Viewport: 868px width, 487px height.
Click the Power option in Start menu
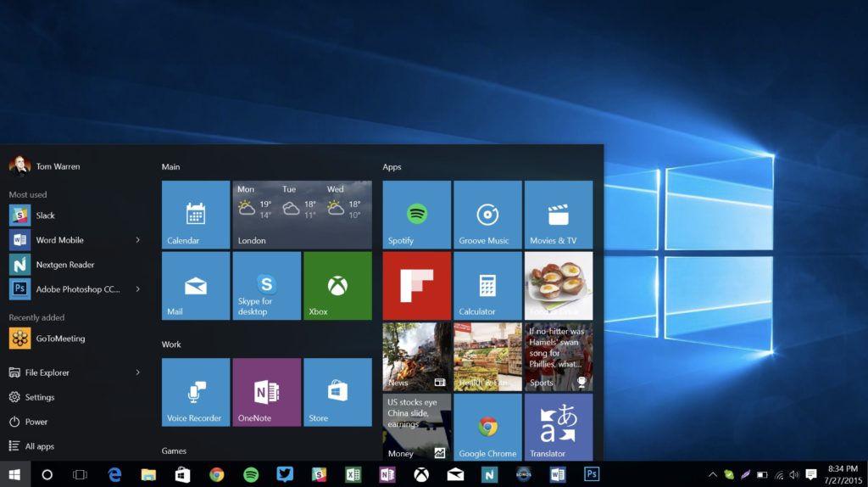tap(36, 422)
